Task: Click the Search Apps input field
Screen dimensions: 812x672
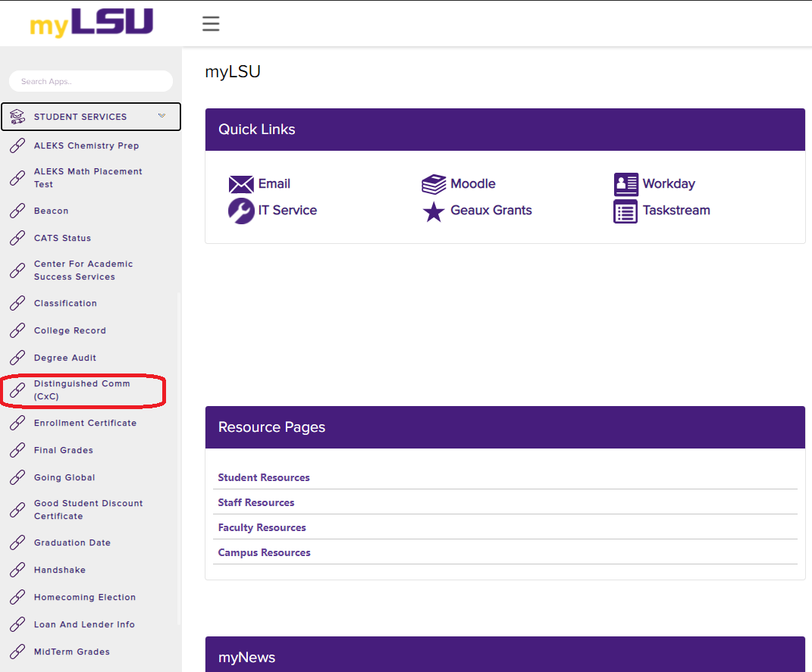Action: 91,81
